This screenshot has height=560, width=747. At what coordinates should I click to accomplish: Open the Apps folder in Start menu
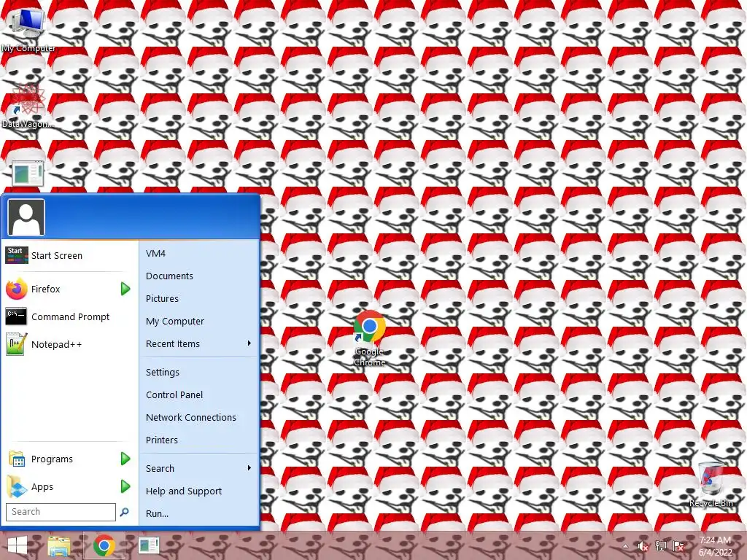(42, 486)
